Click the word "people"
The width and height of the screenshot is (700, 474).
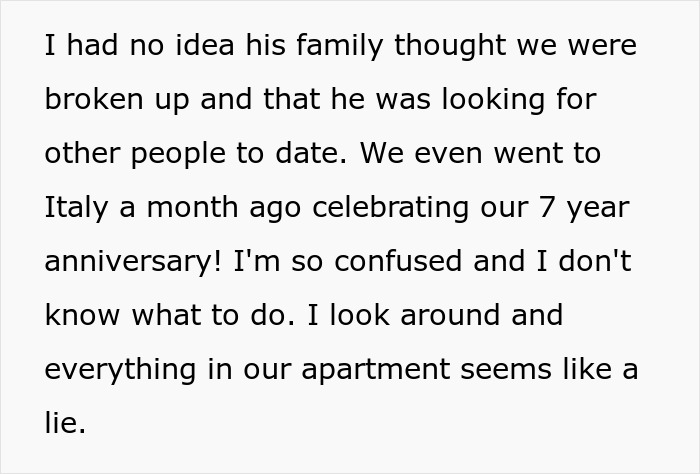(x=175, y=154)
